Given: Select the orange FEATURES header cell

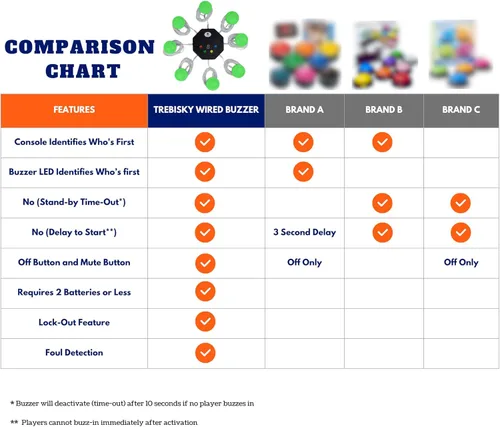Looking at the screenshot, I should tap(74, 111).
